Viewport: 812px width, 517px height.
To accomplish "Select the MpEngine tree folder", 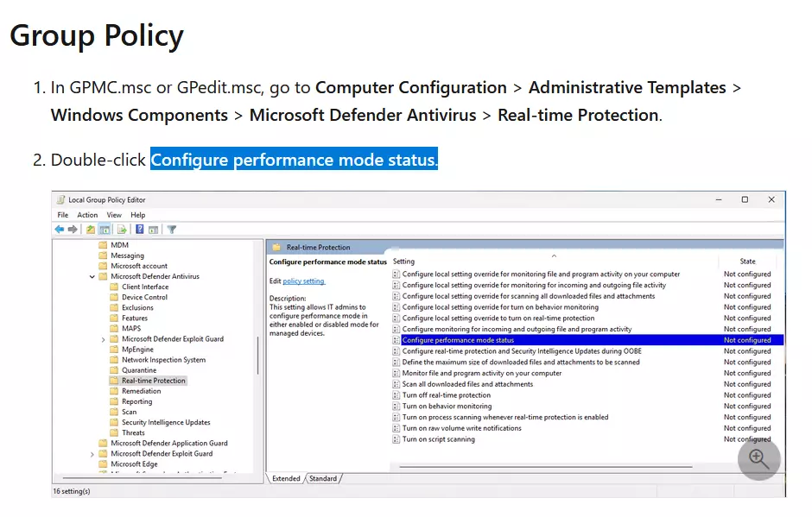I will pos(137,350).
